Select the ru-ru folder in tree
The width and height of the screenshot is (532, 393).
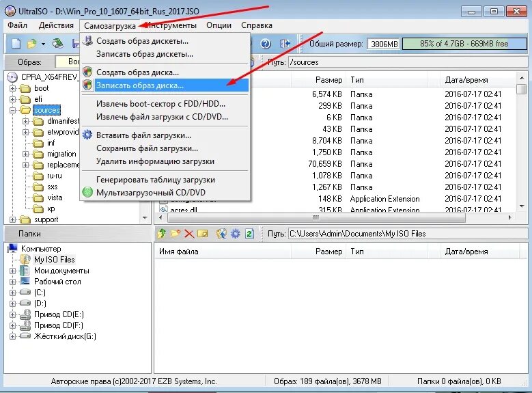click(54, 176)
